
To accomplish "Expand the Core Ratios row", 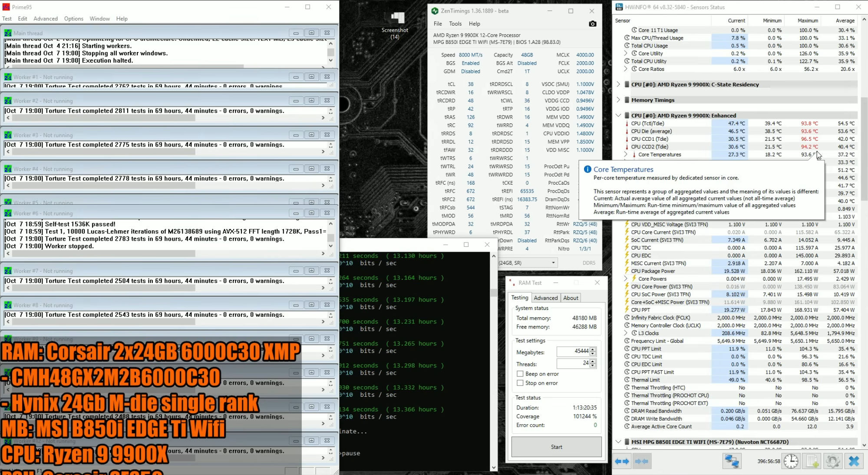I will [x=626, y=69].
